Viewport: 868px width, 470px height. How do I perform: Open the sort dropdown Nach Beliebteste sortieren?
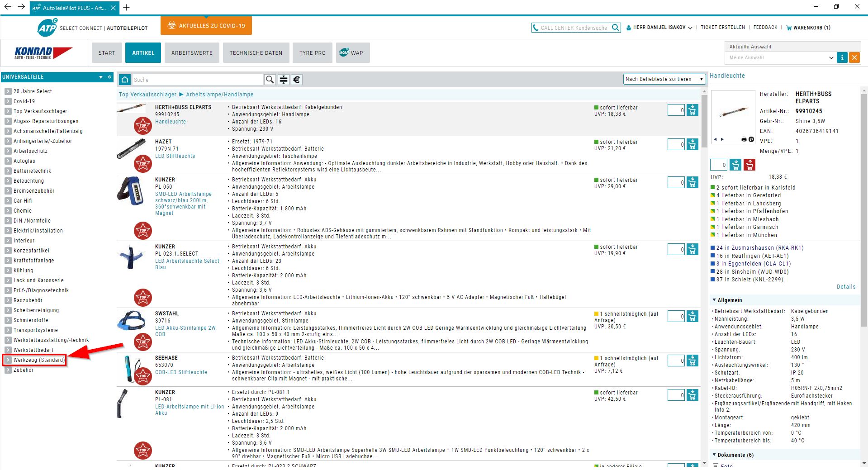tap(664, 79)
